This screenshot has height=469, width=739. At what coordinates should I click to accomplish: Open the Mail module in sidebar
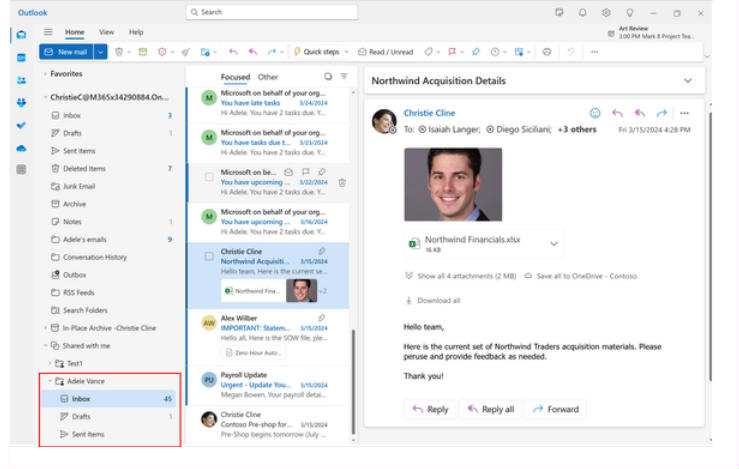coord(21,35)
